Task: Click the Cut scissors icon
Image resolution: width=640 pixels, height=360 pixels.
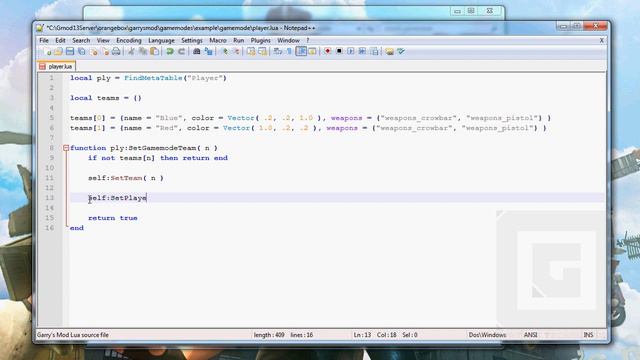Action: 131,51
